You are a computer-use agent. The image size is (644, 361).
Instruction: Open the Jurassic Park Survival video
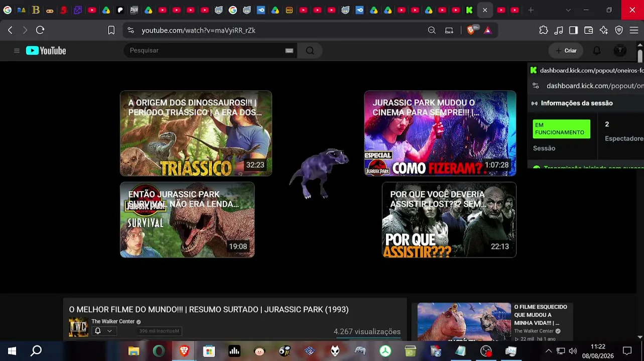click(x=187, y=220)
